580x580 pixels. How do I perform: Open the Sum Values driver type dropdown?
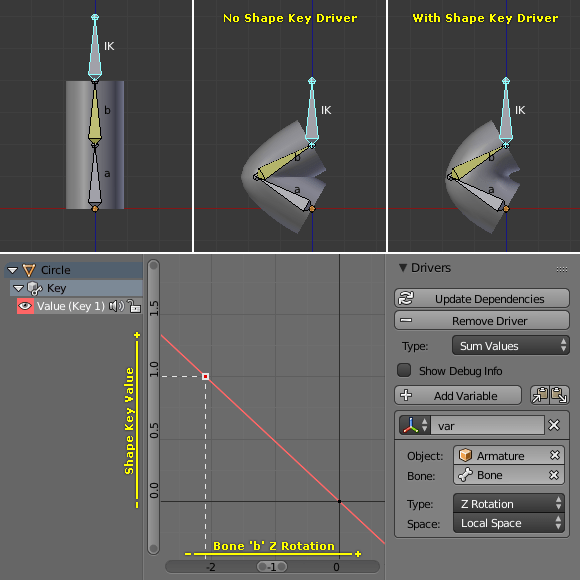pos(511,345)
